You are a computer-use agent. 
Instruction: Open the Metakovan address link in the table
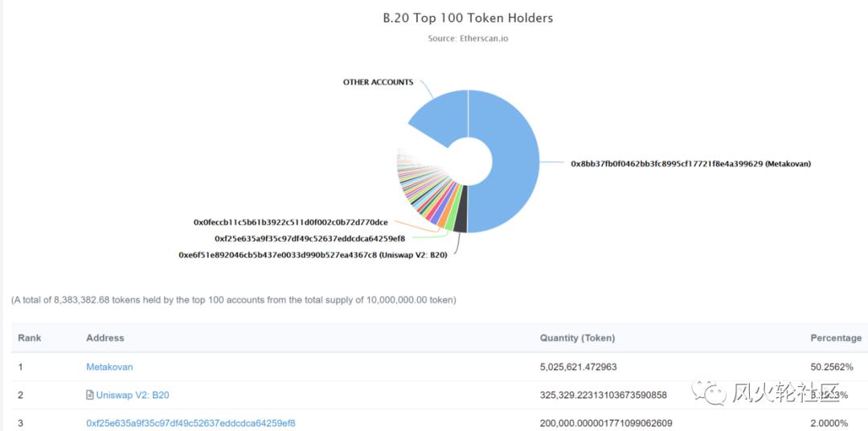pyautogui.click(x=109, y=367)
